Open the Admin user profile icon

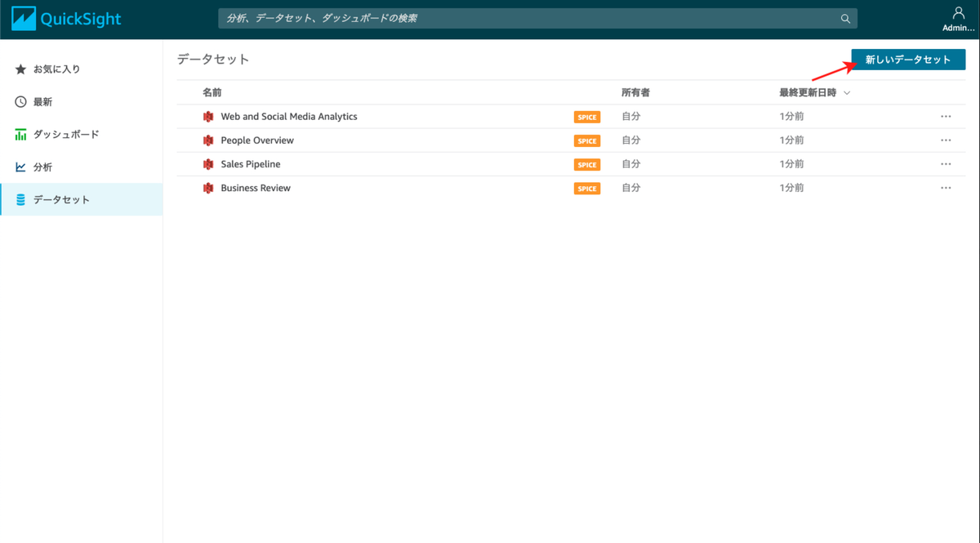(x=959, y=12)
